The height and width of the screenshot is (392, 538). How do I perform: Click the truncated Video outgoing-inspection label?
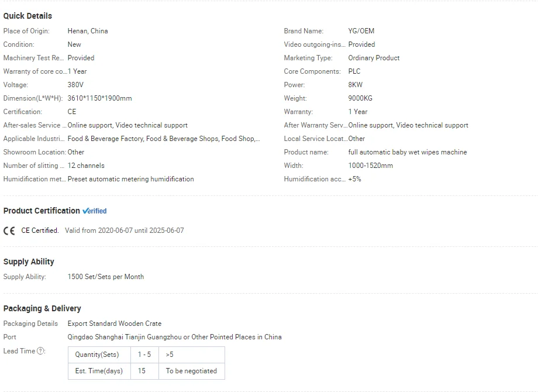[x=314, y=44]
